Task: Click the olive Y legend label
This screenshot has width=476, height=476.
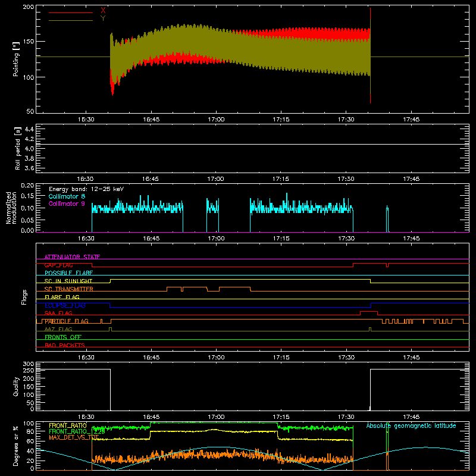Action: tap(103, 18)
